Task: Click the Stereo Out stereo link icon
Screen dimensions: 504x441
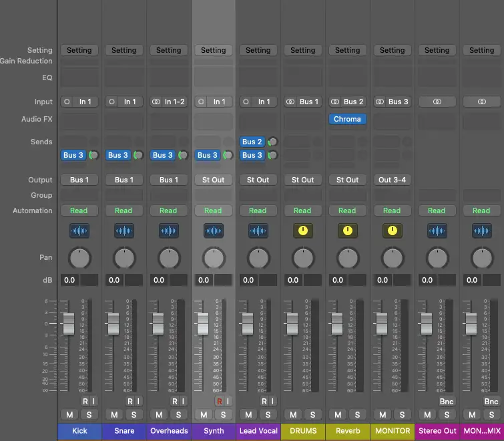Action: pos(437,102)
